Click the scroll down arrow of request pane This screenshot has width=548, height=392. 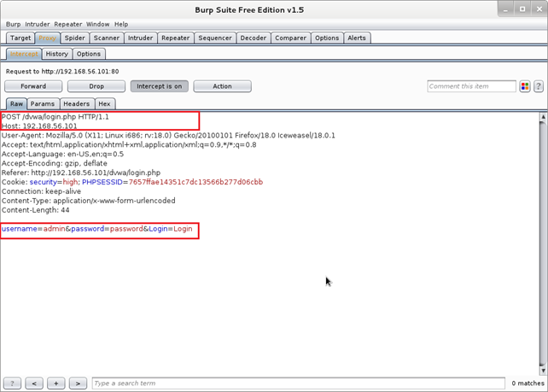(x=543, y=369)
